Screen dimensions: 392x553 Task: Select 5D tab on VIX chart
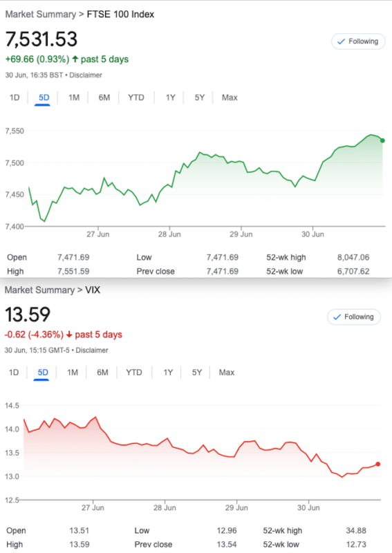43,373
